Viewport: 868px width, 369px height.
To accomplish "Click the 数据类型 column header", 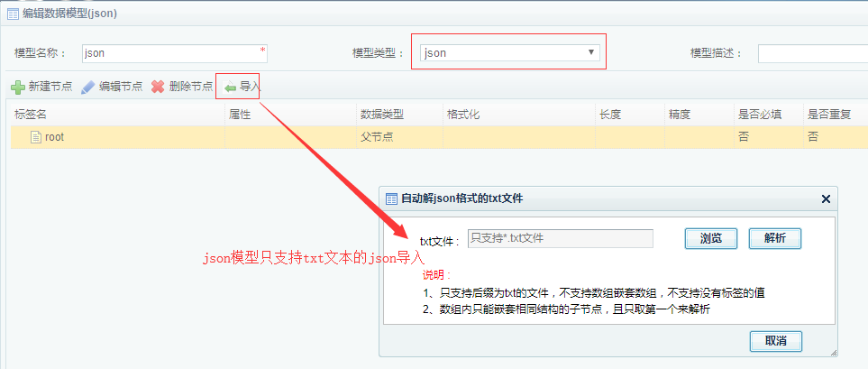I will coord(382,115).
